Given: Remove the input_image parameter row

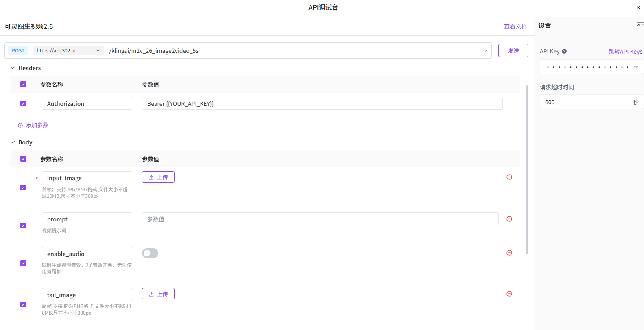Looking at the screenshot, I should (x=509, y=177).
